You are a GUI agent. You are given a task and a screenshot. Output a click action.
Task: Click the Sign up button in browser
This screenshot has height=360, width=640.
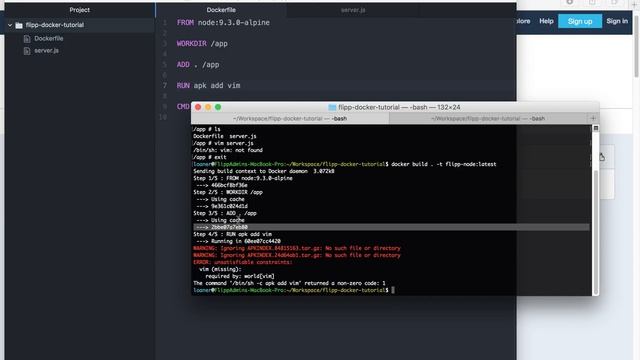point(580,21)
